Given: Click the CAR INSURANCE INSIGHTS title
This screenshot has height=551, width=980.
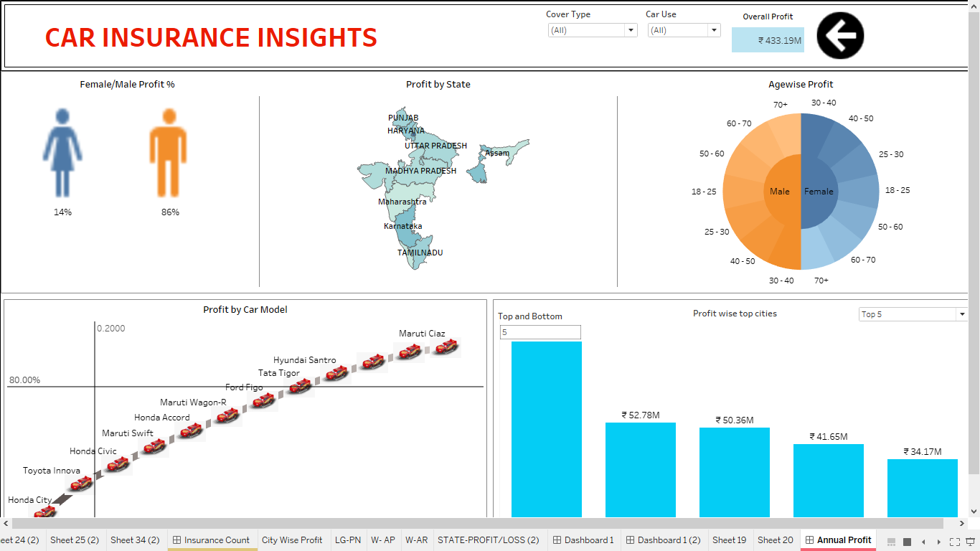Looking at the screenshot, I should (211, 37).
